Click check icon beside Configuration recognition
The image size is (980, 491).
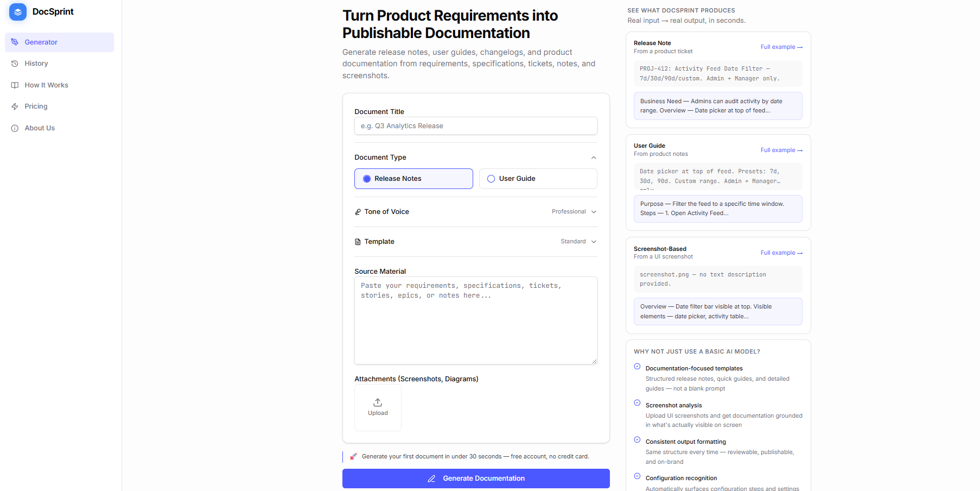point(637,476)
